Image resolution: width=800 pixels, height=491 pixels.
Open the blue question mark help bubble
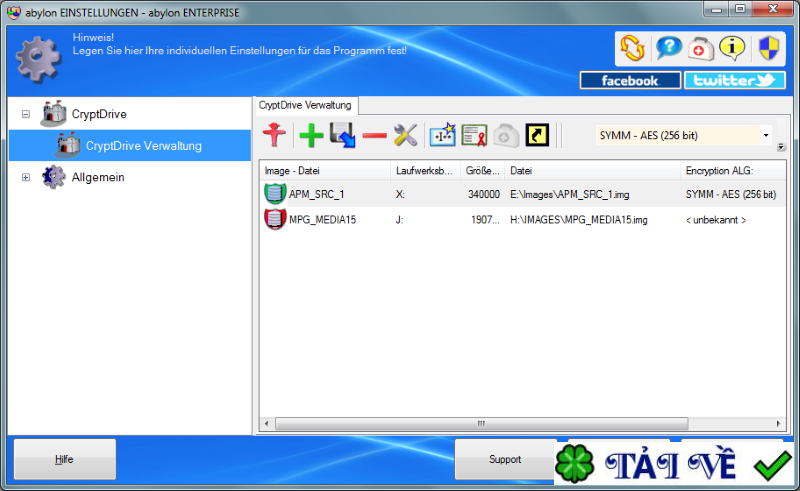point(668,48)
